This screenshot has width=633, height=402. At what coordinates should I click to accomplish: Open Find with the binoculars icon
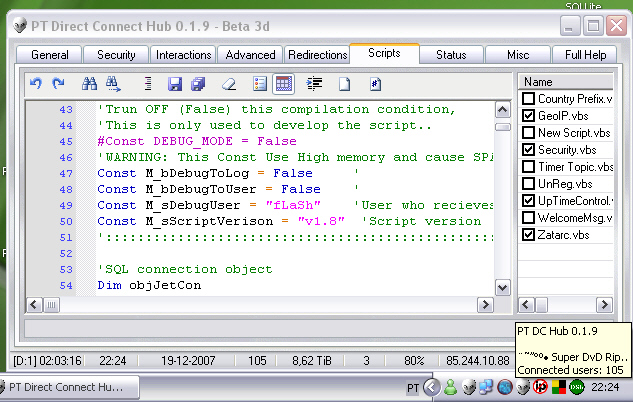tap(89, 84)
